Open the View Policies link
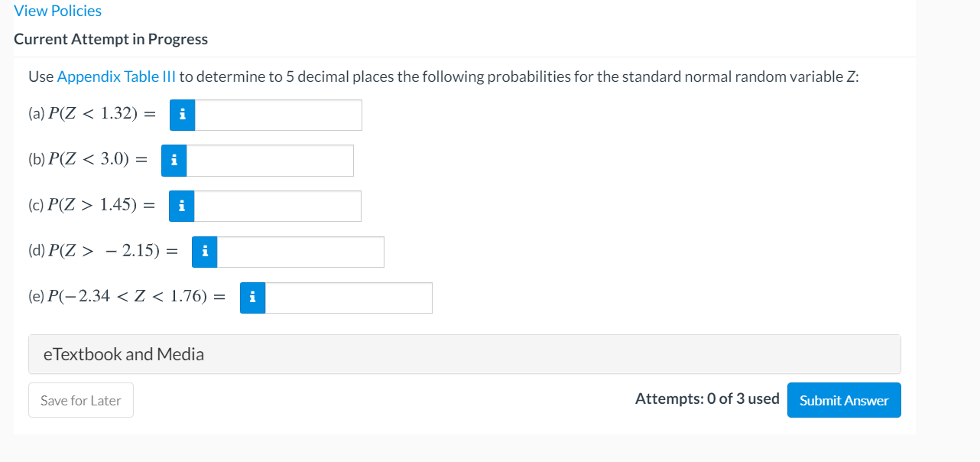The image size is (980, 462). point(57,11)
